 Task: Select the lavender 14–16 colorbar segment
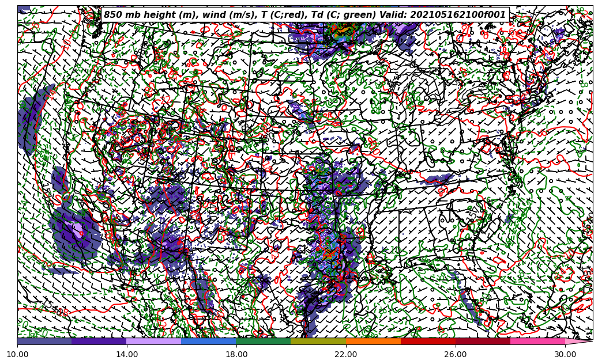click(x=154, y=341)
